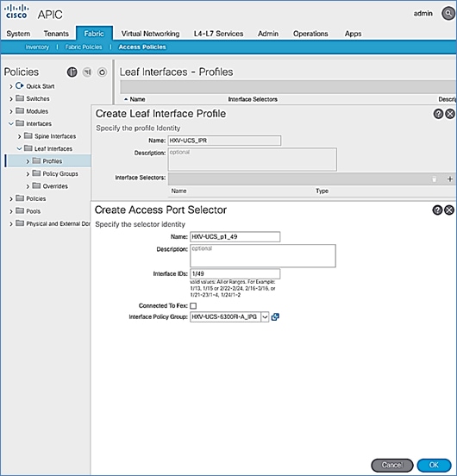Click the second round Policies panel icon
The width and height of the screenshot is (457, 476).
(87, 72)
